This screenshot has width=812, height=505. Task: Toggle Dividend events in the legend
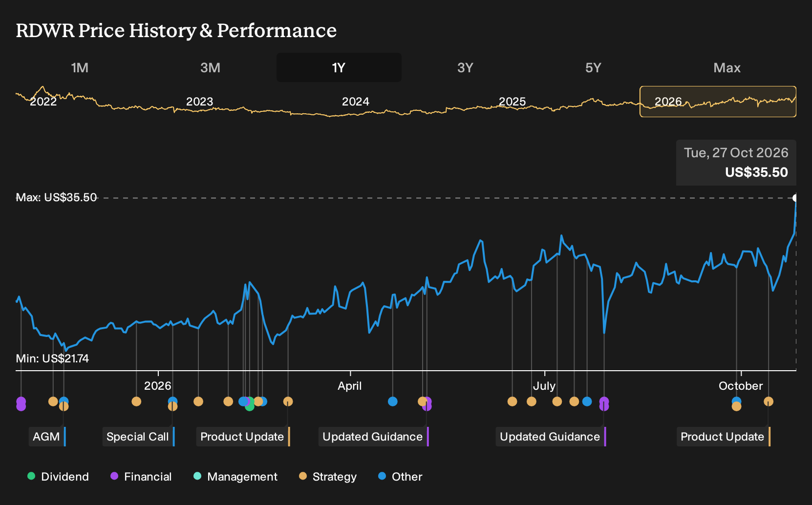(x=58, y=476)
